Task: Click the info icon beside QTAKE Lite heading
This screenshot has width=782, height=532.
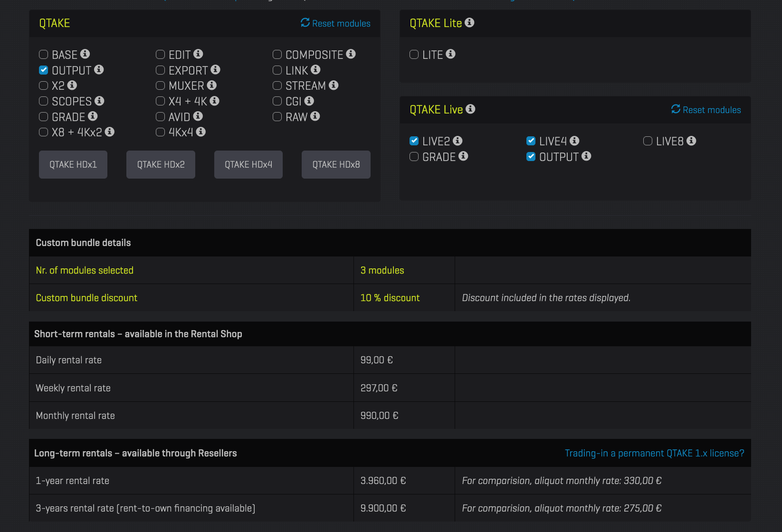Action: click(x=469, y=22)
